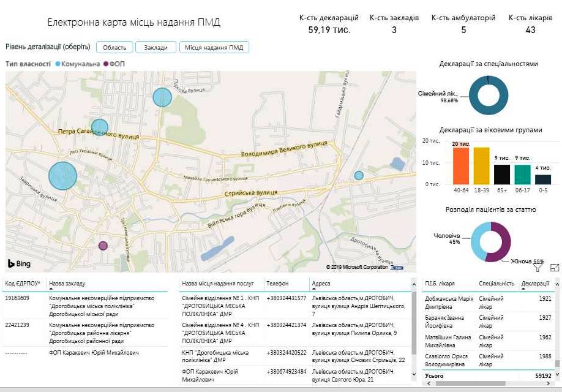This screenshot has width=562, height=392.
Task: Choose the Місця надання ПМД detail level
Action: (215, 48)
